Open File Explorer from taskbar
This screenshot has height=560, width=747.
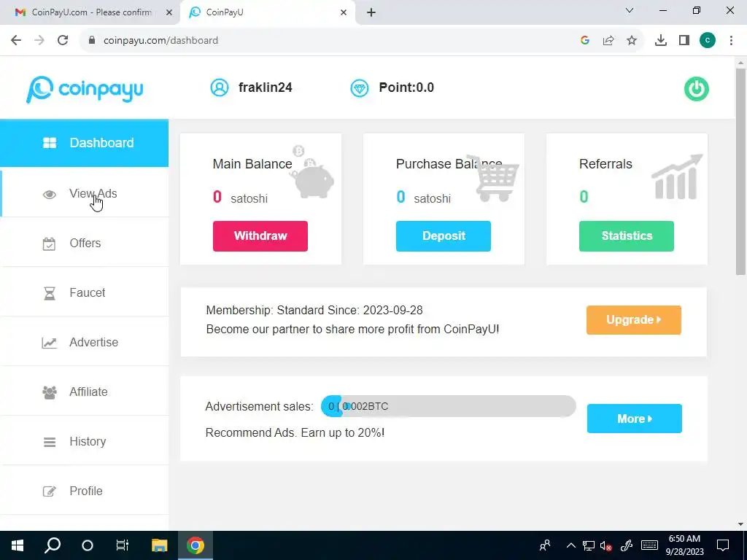160,545
